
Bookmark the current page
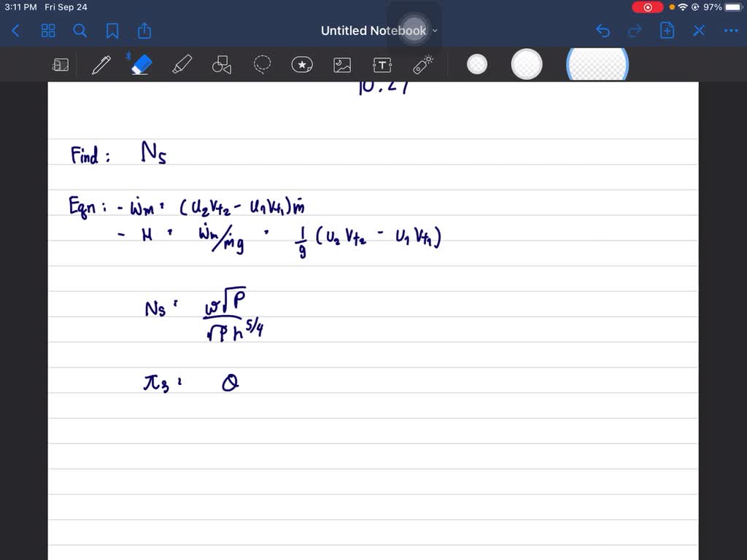112,31
